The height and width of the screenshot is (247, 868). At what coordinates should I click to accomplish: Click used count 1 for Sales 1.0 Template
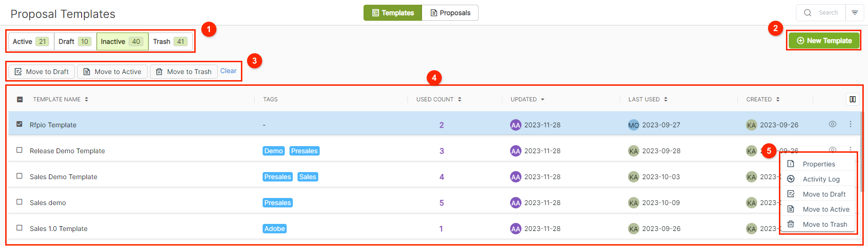441,229
